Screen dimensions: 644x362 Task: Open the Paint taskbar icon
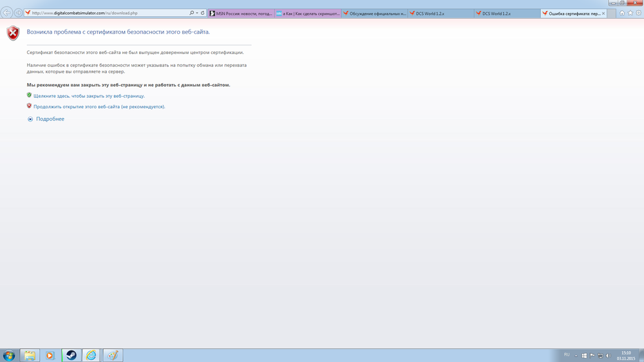[x=113, y=356]
